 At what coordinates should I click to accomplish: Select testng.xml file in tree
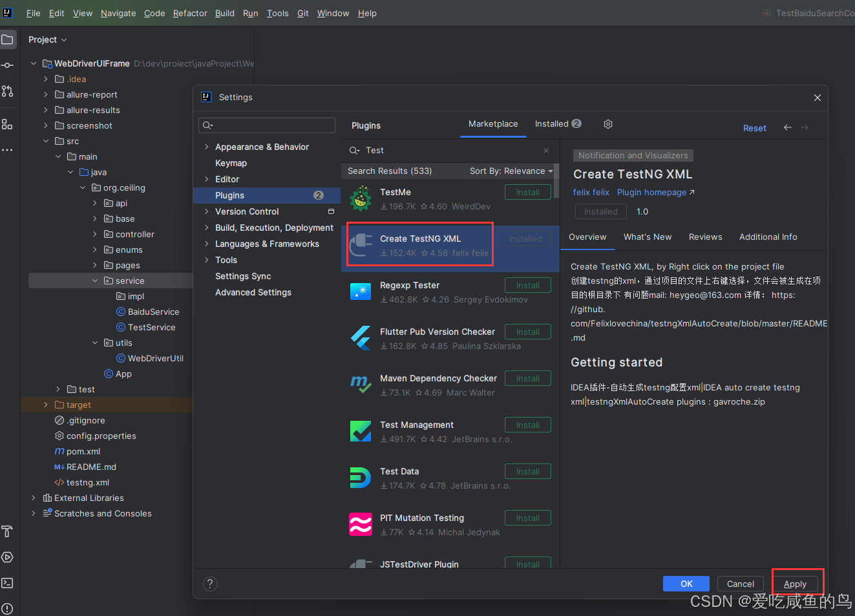[x=88, y=482]
